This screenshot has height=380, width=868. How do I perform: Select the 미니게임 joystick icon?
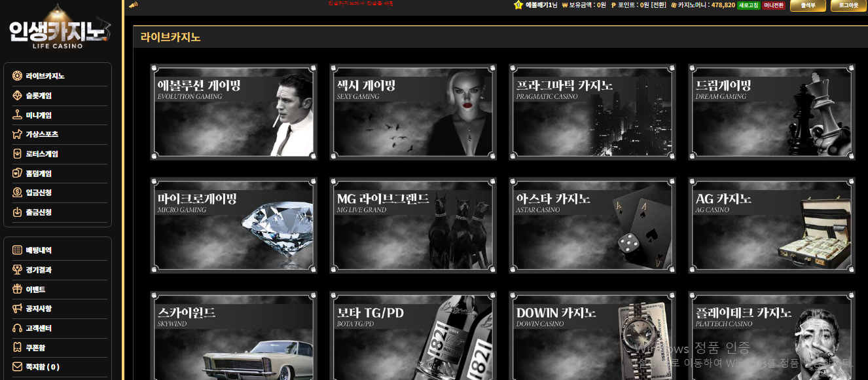17,115
